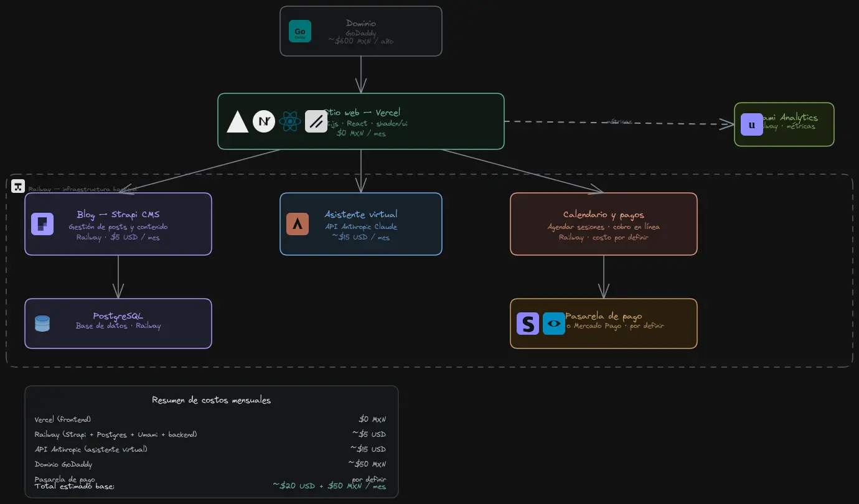Click "~$15 USD / mes" in the Asistente node
Screen dimensions: 859x504
[361, 237]
